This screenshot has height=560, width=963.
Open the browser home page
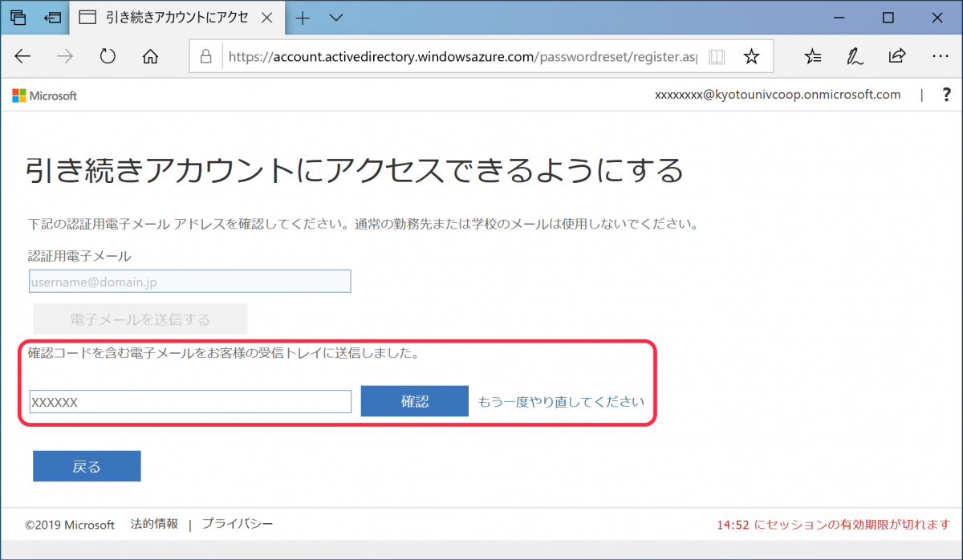pos(148,56)
